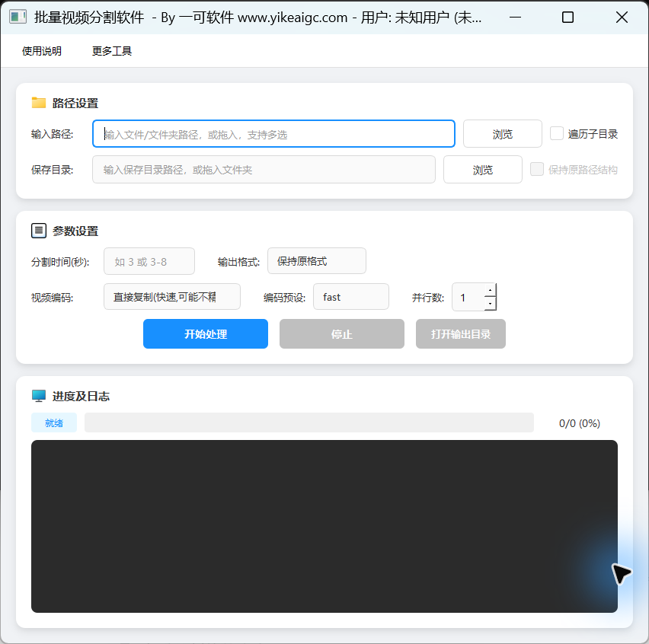Click the folder icon beside 路径设置
This screenshot has height=644, width=649.
tap(39, 103)
